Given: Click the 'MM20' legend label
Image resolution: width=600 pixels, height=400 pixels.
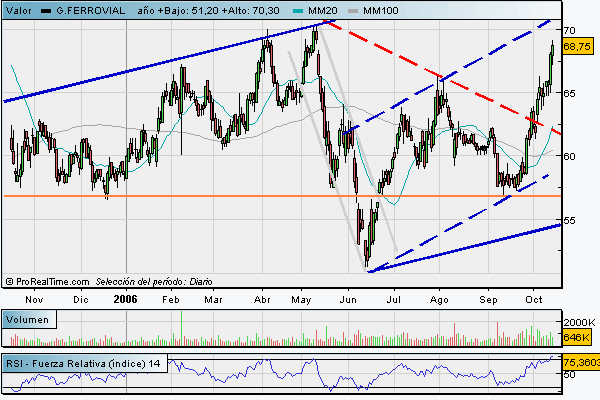Looking at the screenshot, I should pyautogui.click(x=323, y=10).
